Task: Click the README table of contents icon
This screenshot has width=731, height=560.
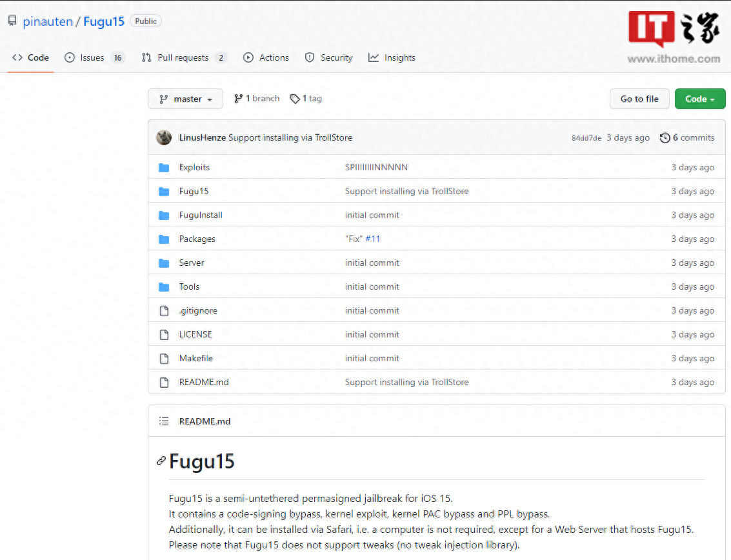Action: pyautogui.click(x=164, y=421)
